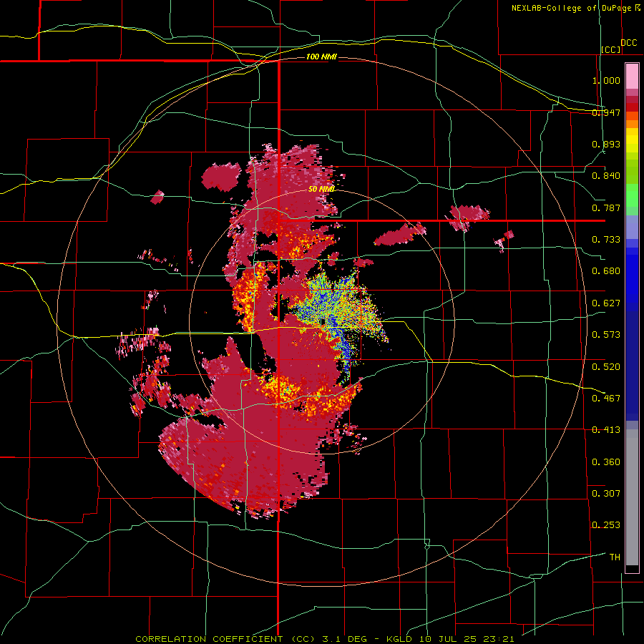Click the 0.520 legend value
Screen dimensions: 644x644
[606, 367]
